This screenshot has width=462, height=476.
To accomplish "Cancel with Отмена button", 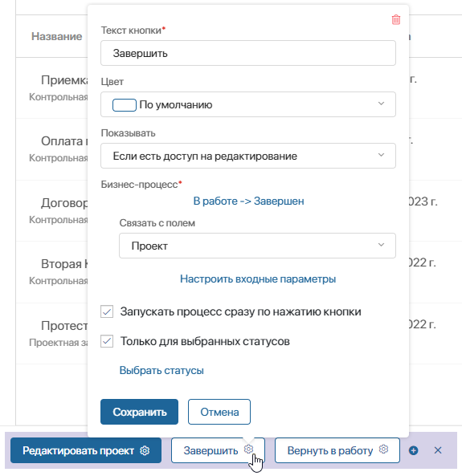I will tap(219, 412).
